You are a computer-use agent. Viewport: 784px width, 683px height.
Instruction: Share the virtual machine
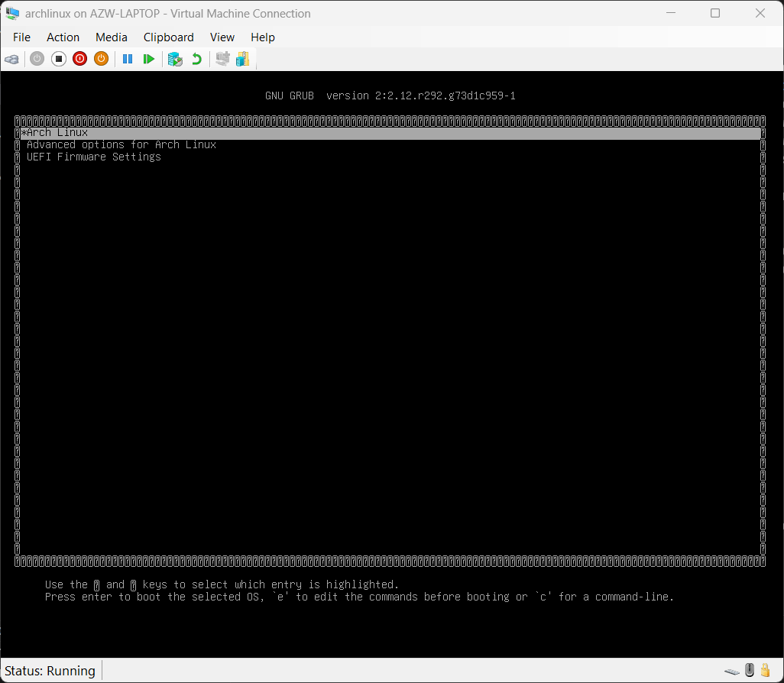coord(242,59)
